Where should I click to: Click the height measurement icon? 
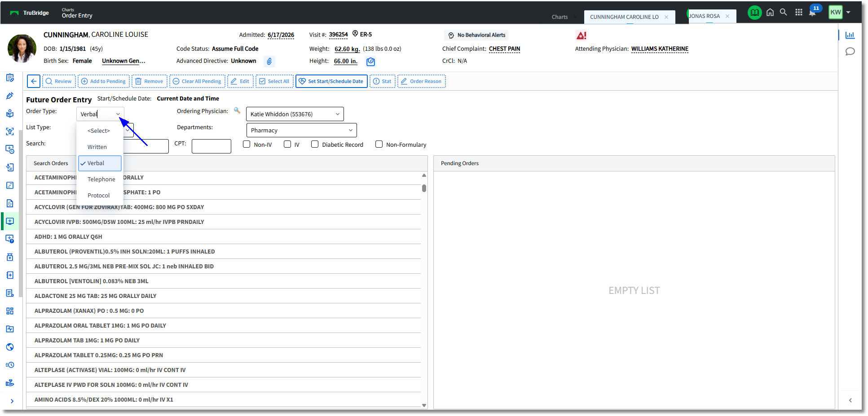[x=370, y=61]
